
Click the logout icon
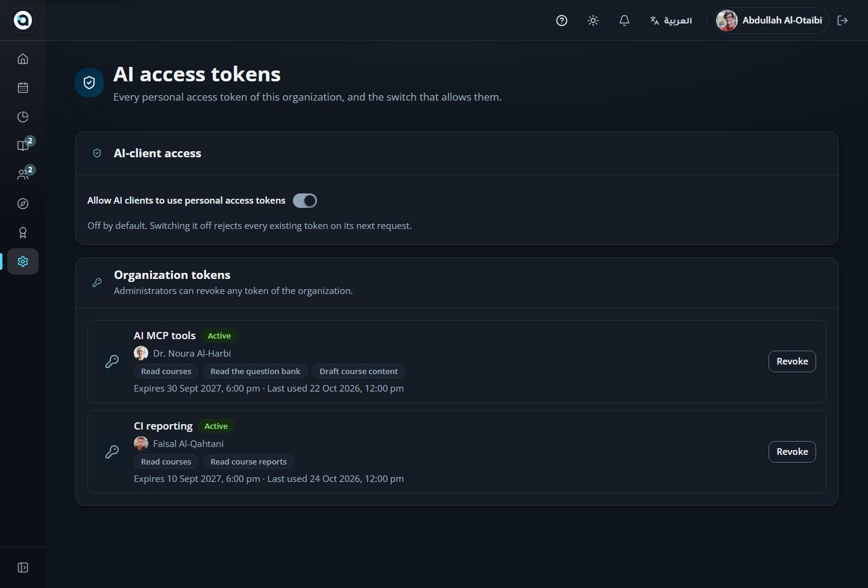[x=843, y=20]
